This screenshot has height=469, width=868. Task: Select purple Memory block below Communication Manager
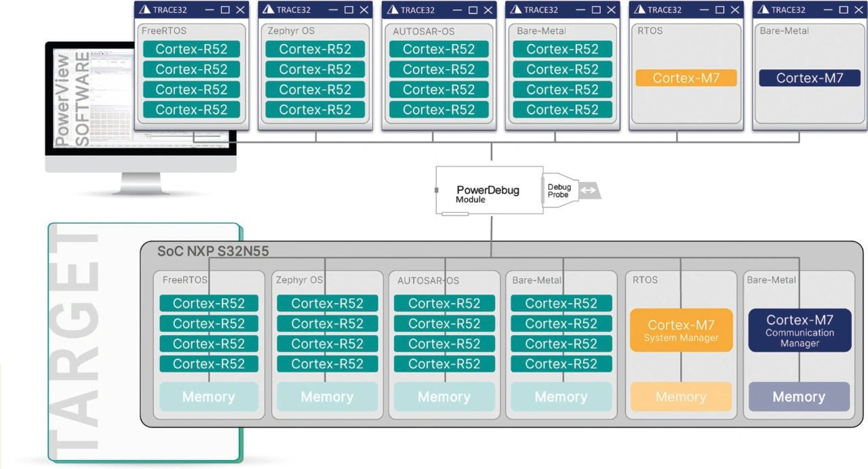point(799,397)
